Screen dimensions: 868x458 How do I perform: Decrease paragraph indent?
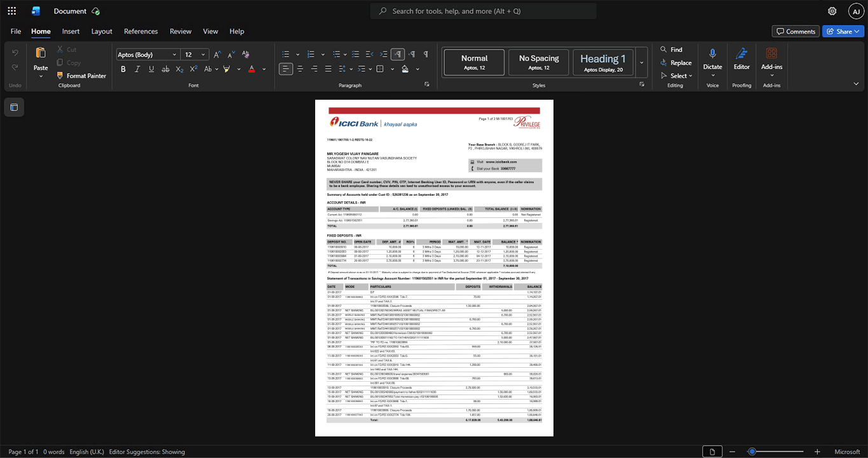[x=369, y=54]
